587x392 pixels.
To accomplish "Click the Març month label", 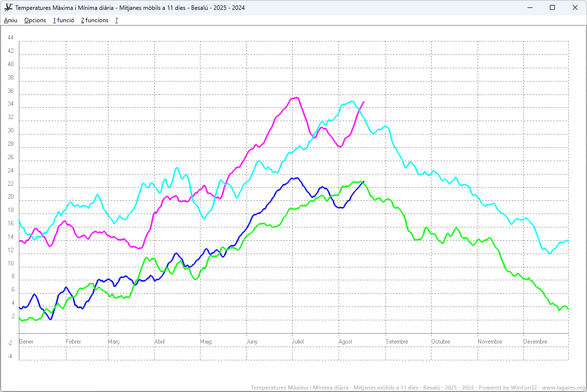I will coord(114,342).
